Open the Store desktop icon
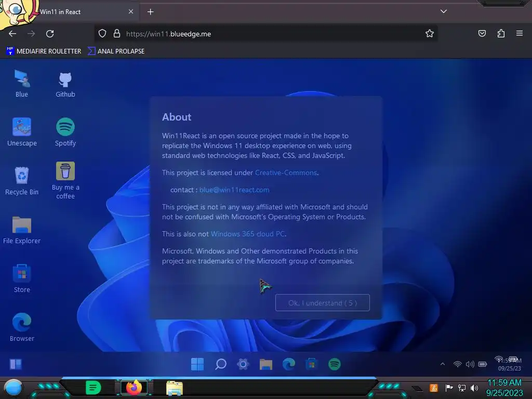 click(22, 278)
